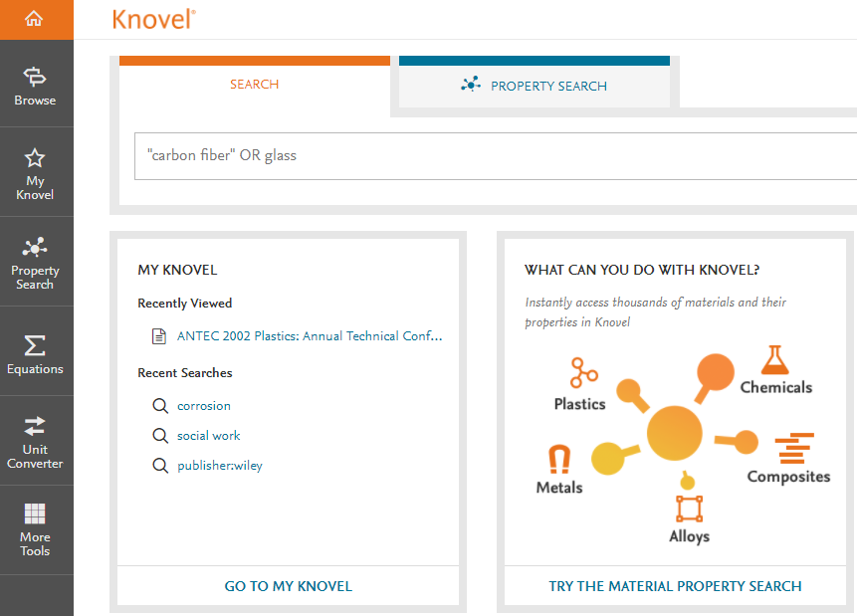Select the Chemicals flask icon
857x616 pixels.
pos(775,359)
